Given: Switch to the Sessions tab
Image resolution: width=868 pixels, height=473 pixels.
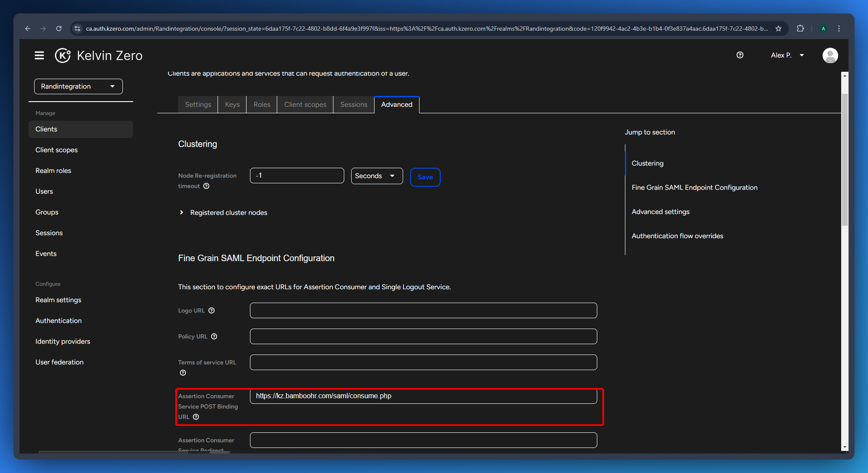Looking at the screenshot, I should [x=354, y=105].
